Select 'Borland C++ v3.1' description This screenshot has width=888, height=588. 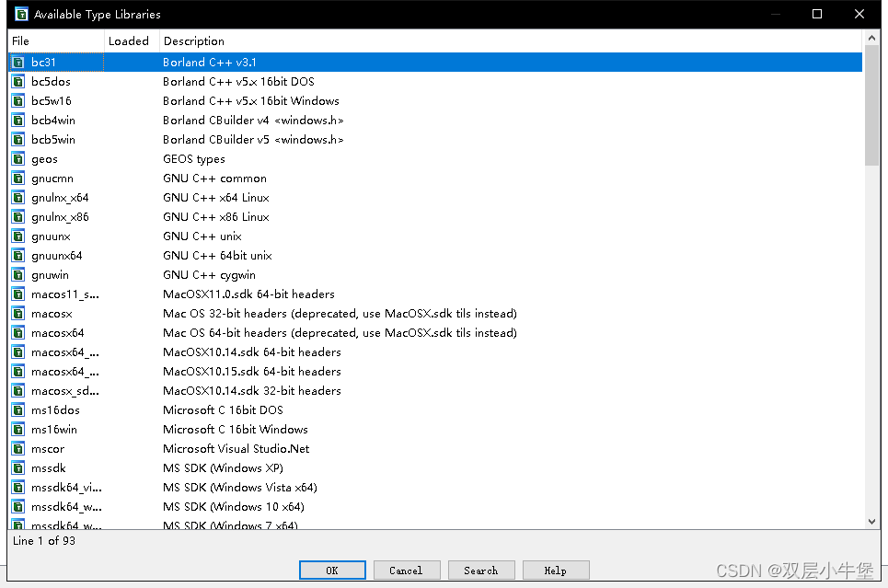tap(210, 63)
